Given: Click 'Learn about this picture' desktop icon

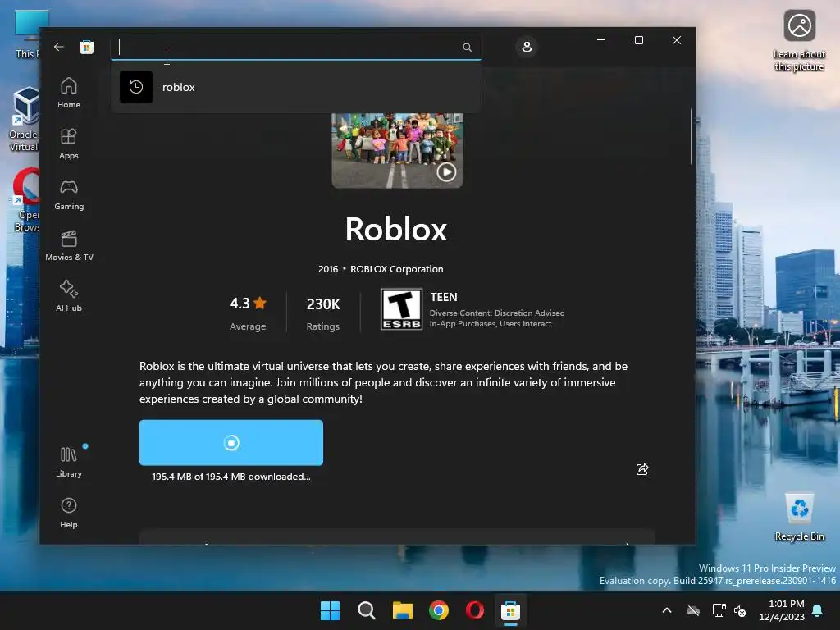Looking at the screenshot, I should pyautogui.click(x=799, y=41).
